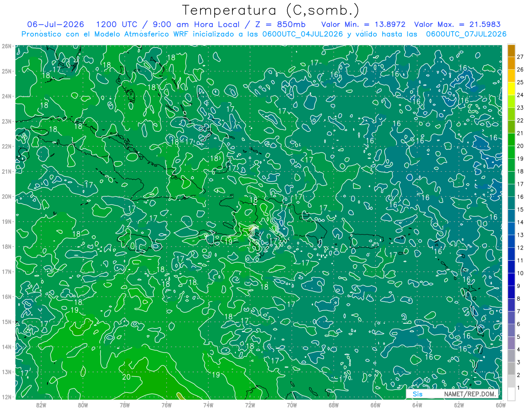Click the yellow color bar segment above 24

511,89
